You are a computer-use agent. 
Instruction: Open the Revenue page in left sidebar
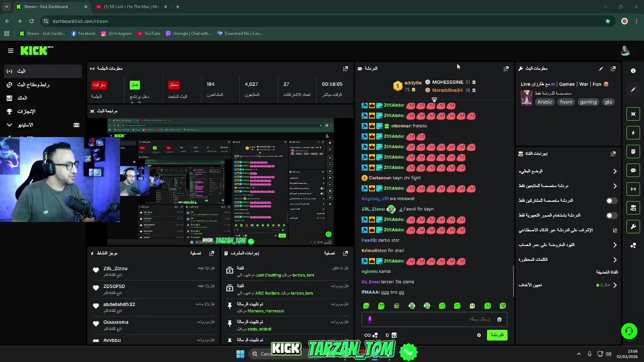point(42,98)
